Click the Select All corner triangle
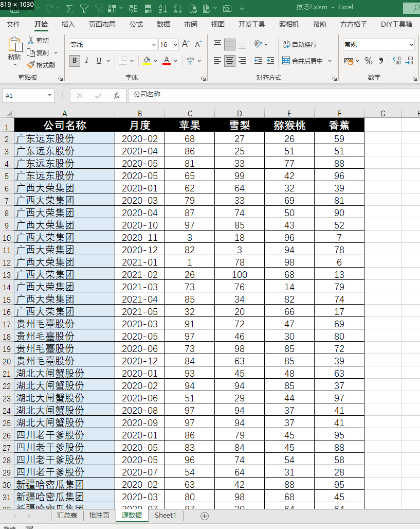Screen dimensions: 420x529 9,113
